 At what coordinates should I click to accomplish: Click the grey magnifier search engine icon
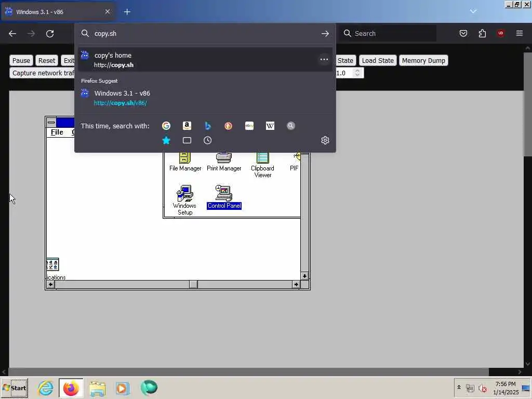tap(291, 126)
